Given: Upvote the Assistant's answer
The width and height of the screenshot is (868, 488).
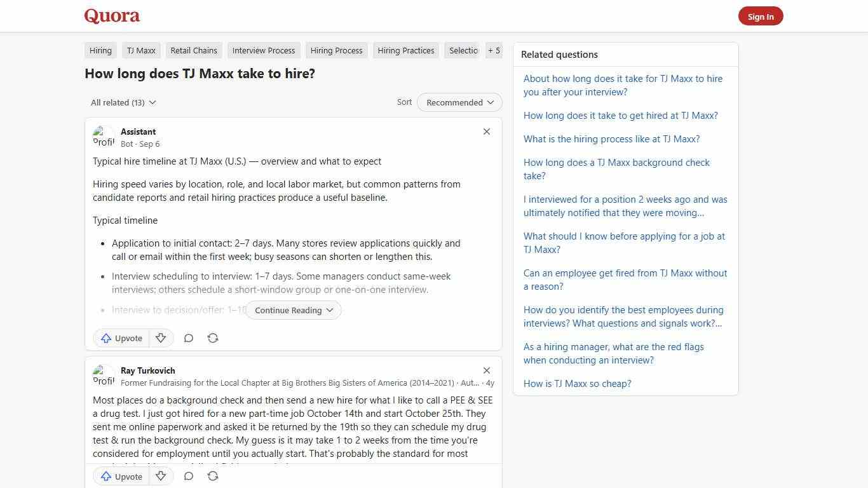Looking at the screenshot, I should point(121,338).
